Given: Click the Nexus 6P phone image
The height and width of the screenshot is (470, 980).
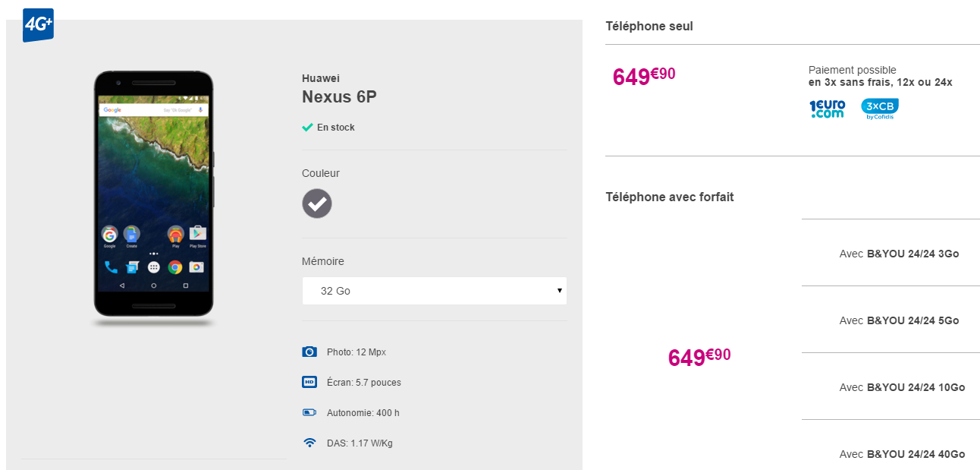Looking at the screenshot, I should coord(153,199).
